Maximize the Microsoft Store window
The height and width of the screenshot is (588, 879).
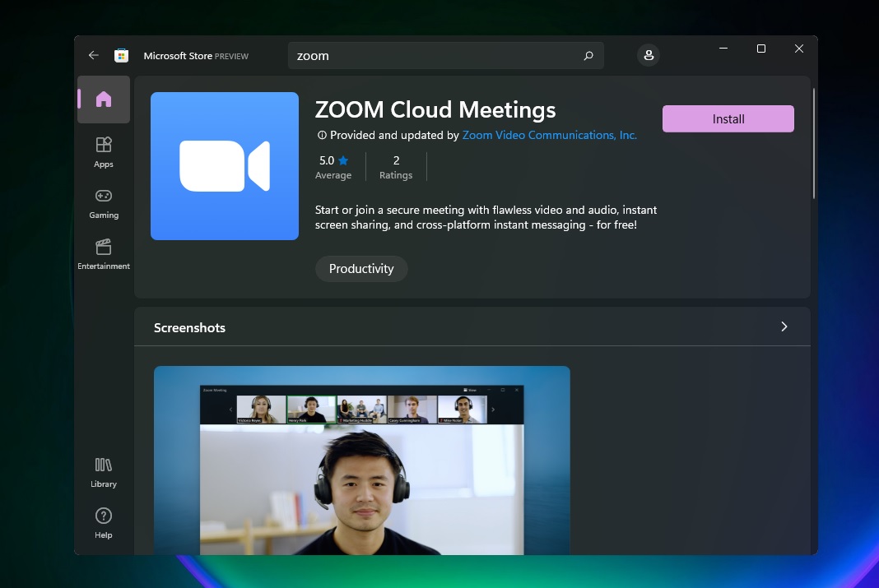(x=761, y=49)
